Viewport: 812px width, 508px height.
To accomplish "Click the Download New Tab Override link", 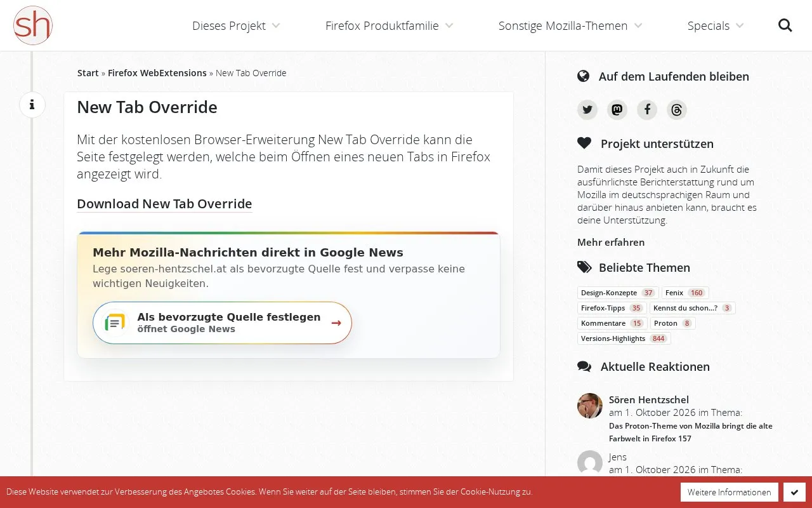I will 164,204.
